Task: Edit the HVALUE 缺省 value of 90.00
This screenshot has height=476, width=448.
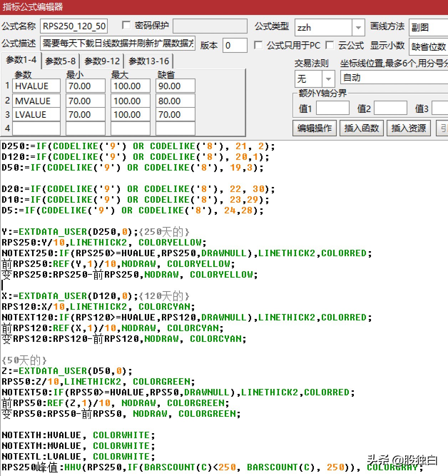Action: tap(175, 86)
